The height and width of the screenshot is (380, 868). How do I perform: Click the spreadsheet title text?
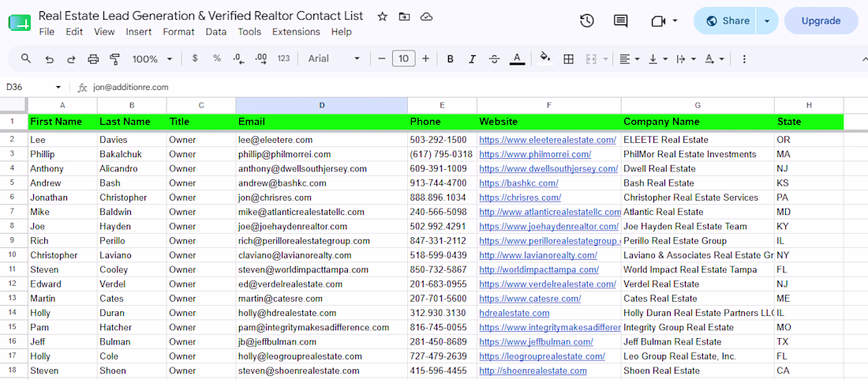click(x=201, y=16)
